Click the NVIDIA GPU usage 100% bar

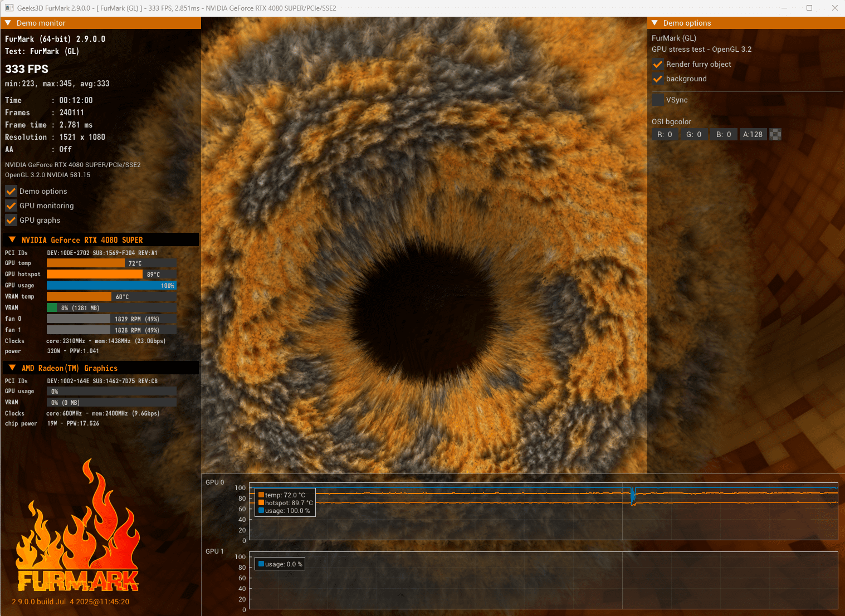pyautogui.click(x=111, y=285)
